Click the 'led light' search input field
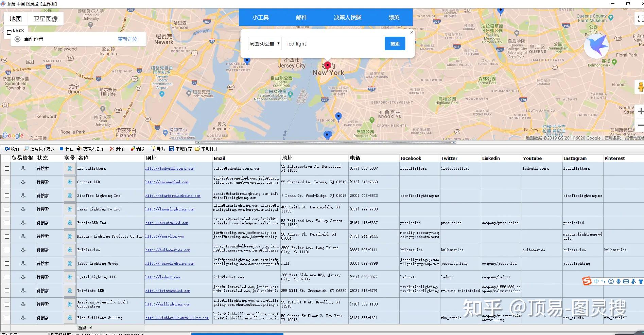 [x=333, y=44]
